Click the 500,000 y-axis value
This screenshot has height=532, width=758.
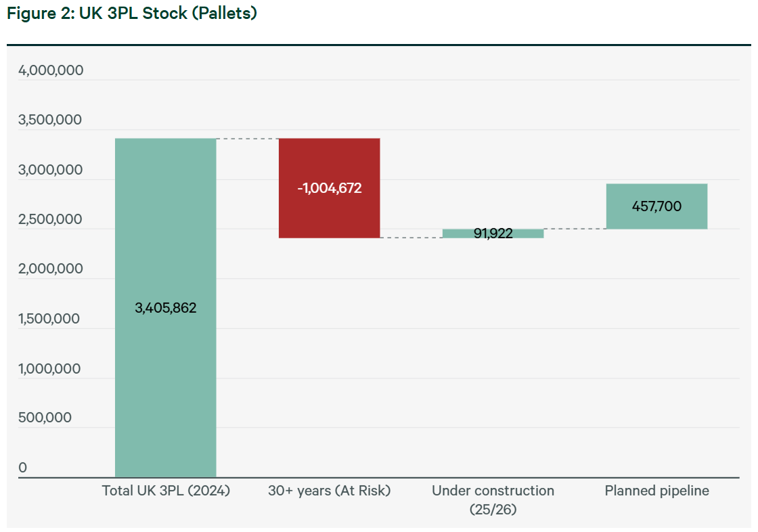(x=45, y=418)
